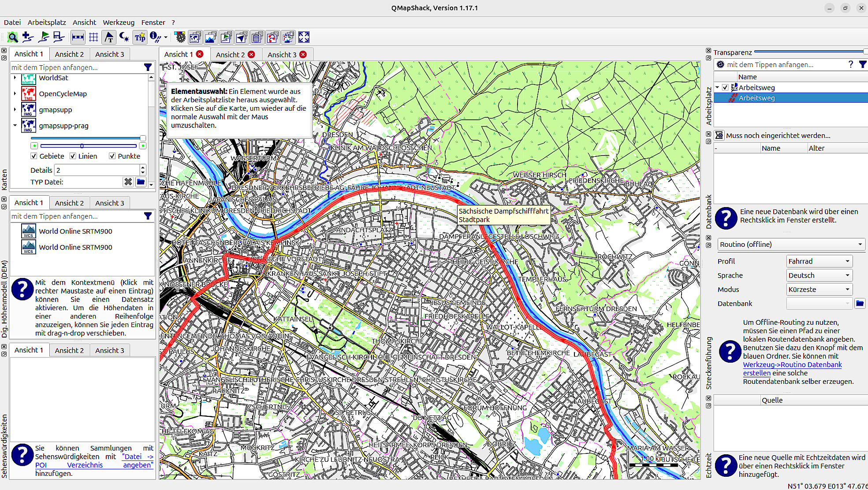The height and width of the screenshot is (490, 868).
Task: Click the fullscreen arrows icon
Action: 304,37
